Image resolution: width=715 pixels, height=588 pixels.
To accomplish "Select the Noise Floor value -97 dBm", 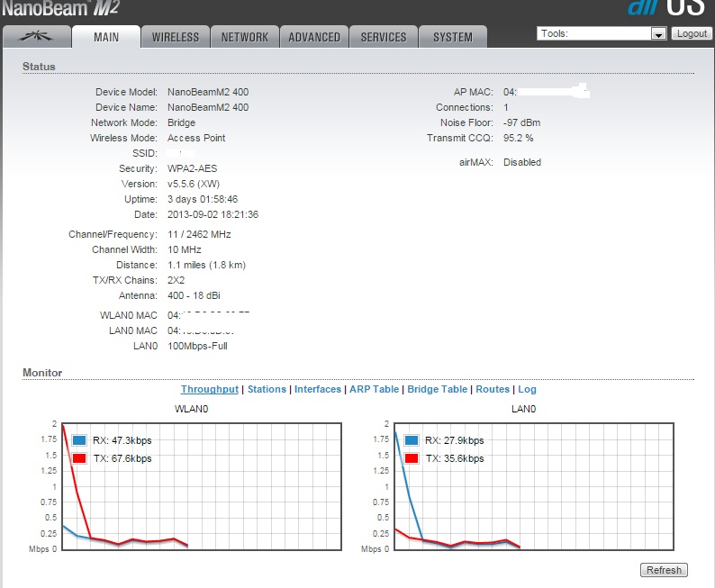I will pyautogui.click(x=521, y=122).
